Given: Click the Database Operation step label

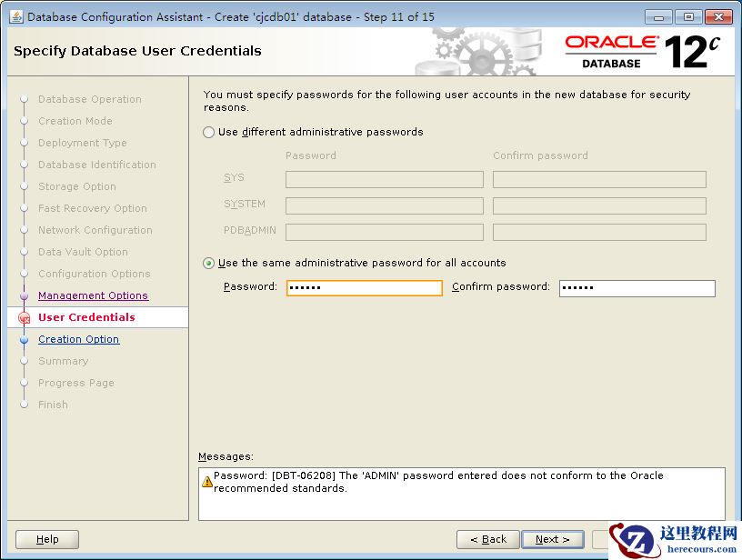Looking at the screenshot, I should [x=90, y=99].
